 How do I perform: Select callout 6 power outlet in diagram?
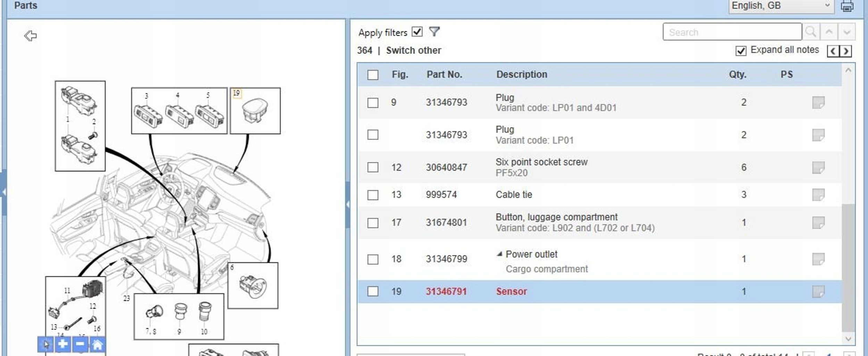point(253,285)
